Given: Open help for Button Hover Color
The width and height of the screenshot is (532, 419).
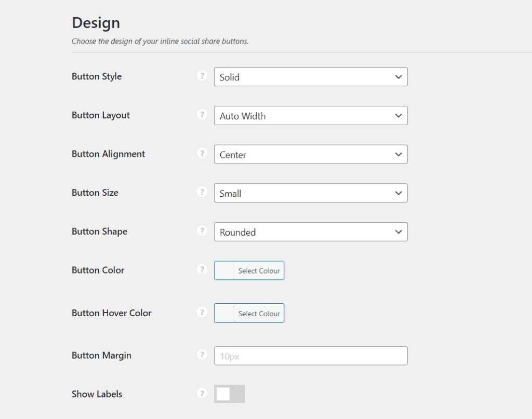Looking at the screenshot, I should point(202,312).
